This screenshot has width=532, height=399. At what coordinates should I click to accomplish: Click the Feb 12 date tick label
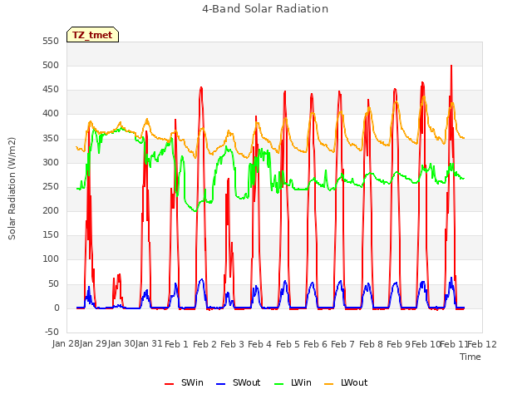tap(482, 344)
